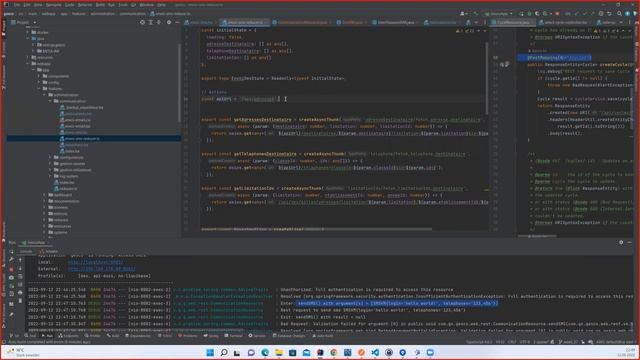Switch to the CycleResource.java tab

pyautogui.click(x=512, y=22)
